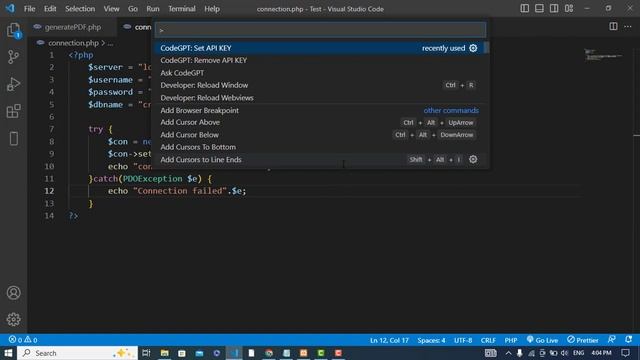Open the Edit menu
The image size is (640, 360).
pyautogui.click(x=50, y=9)
